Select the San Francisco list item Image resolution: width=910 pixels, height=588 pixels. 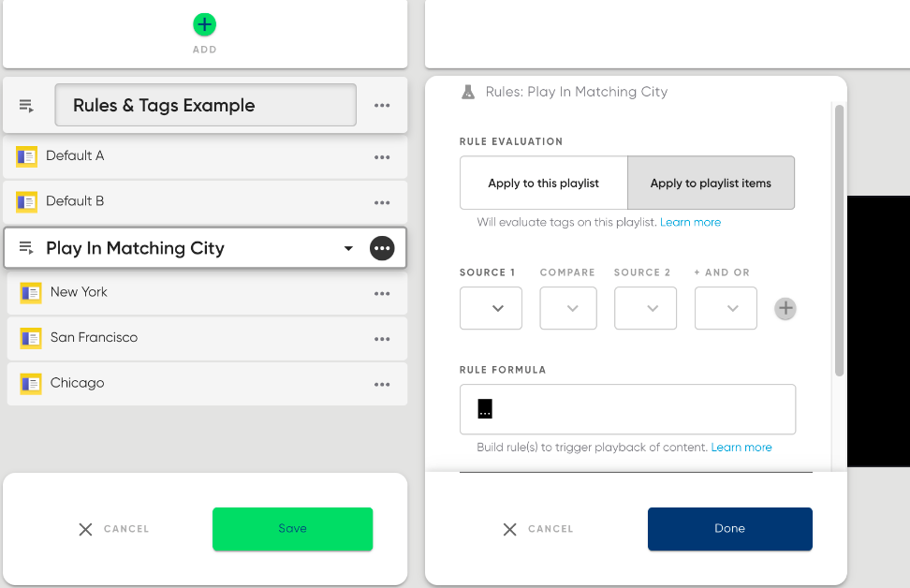pyautogui.click(x=207, y=338)
